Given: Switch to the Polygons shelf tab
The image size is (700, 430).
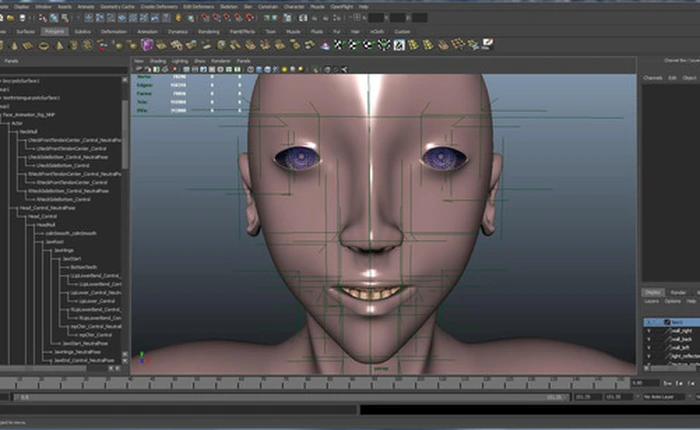Looking at the screenshot, I should point(54,32).
